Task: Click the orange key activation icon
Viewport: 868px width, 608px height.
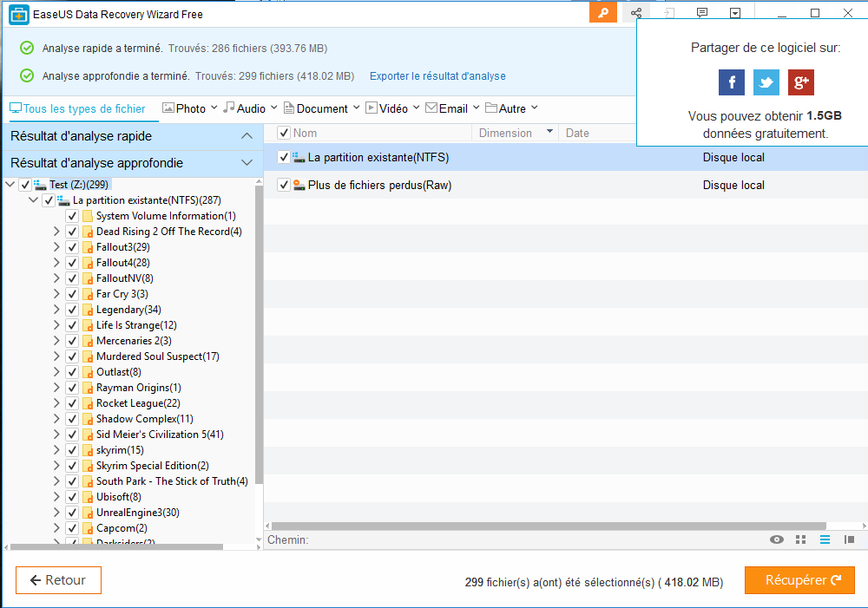Action: click(x=603, y=13)
